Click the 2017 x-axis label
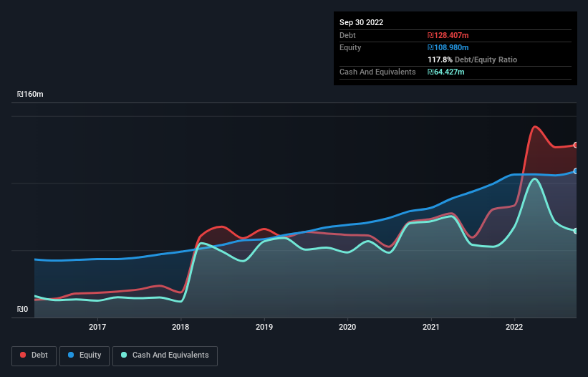This screenshot has height=377, width=588. pyautogui.click(x=97, y=327)
